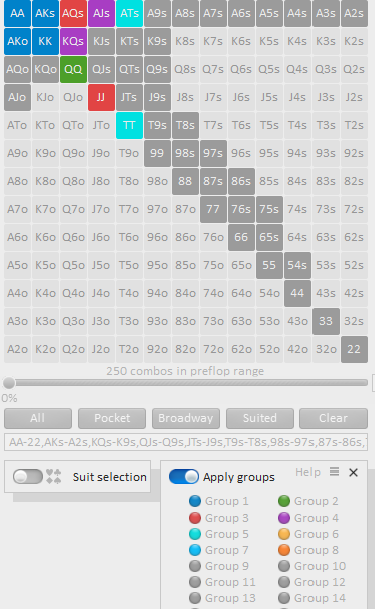The width and height of the screenshot is (375, 609).
Task: Toggle the Suit selection switch
Action: (x=28, y=477)
